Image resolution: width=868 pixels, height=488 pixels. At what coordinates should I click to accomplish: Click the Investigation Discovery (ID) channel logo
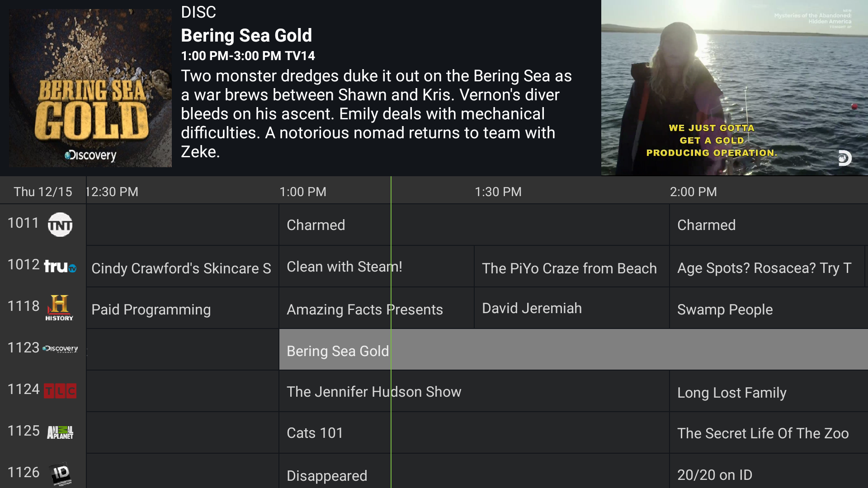60,474
